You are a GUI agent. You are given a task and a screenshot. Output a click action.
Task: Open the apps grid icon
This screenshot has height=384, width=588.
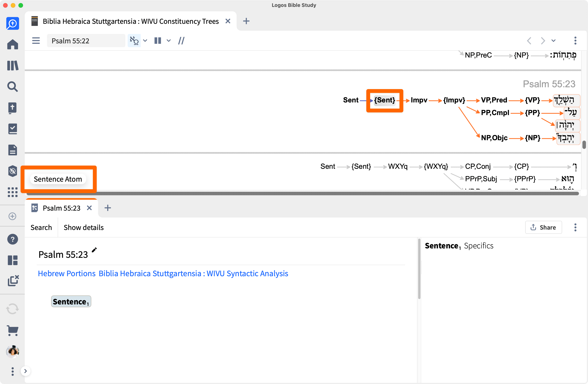(13, 192)
